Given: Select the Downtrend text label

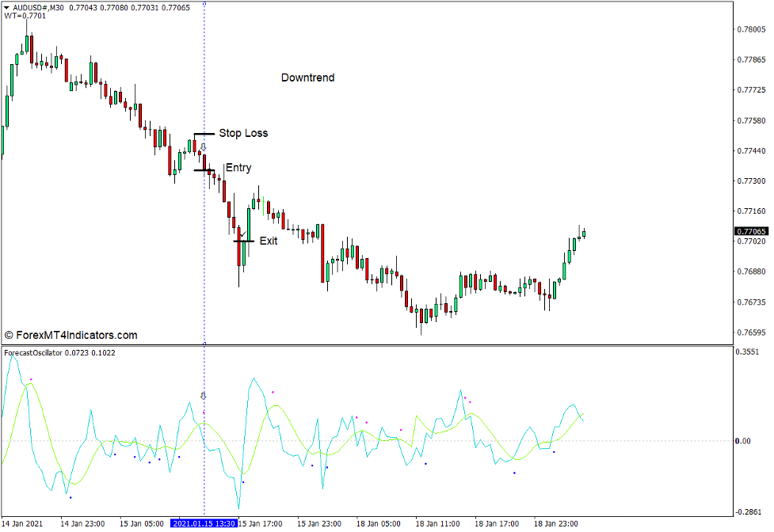Looking at the screenshot, I should (x=308, y=78).
